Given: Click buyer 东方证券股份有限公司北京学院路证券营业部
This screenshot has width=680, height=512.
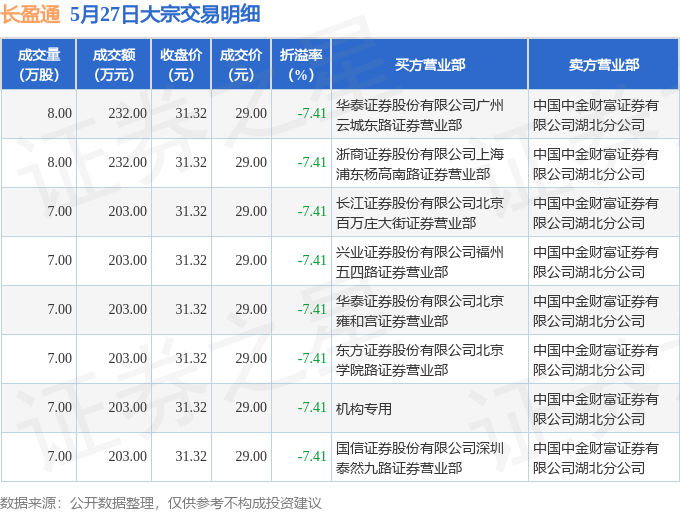Looking at the screenshot, I should 420,360.
